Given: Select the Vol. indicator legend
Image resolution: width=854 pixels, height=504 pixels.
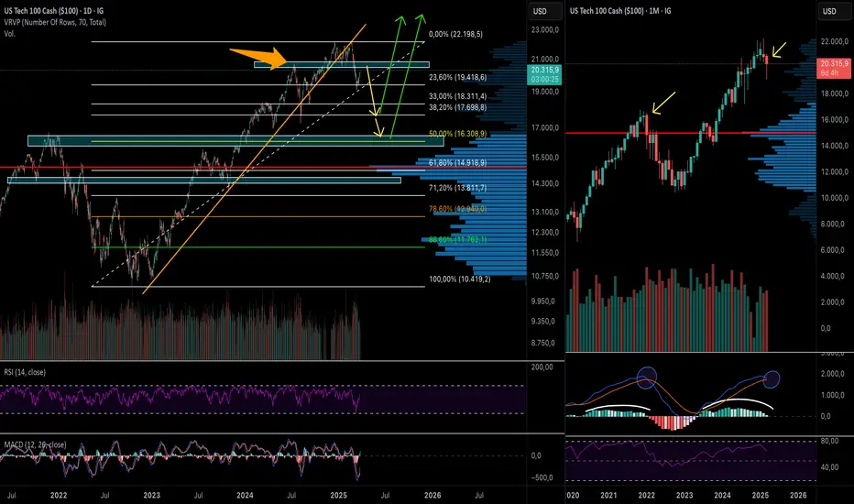Looking at the screenshot, I should click(x=10, y=34).
